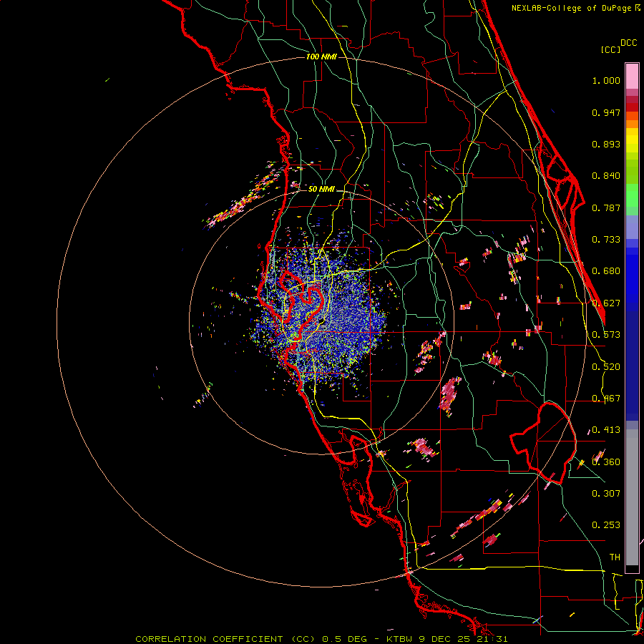Select the 0.253 scale value
The height and width of the screenshot is (644, 644).
click(606, 525)
